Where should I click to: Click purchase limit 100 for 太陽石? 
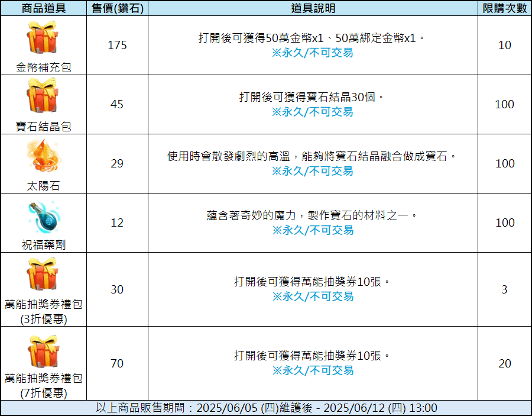(505, 164)
